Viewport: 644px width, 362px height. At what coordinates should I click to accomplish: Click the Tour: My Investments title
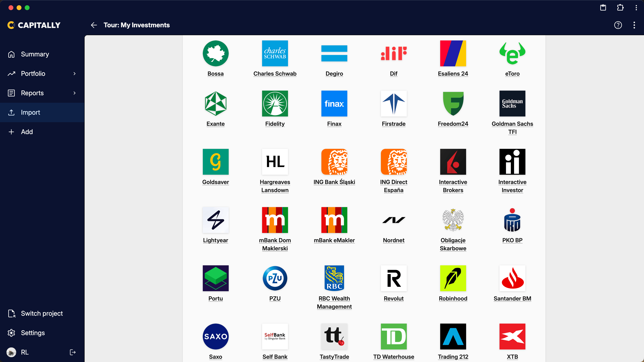136,25
